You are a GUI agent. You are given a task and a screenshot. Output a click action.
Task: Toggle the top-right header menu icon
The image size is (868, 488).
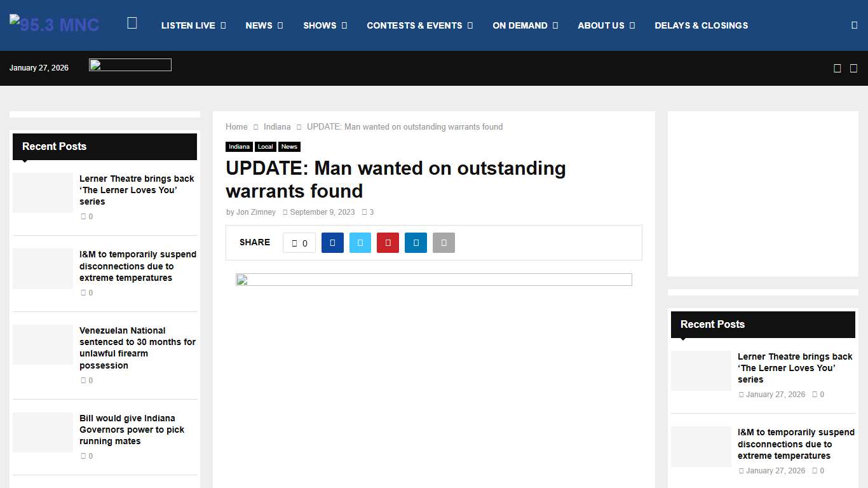pyautogui.click(x=853, y=24)
